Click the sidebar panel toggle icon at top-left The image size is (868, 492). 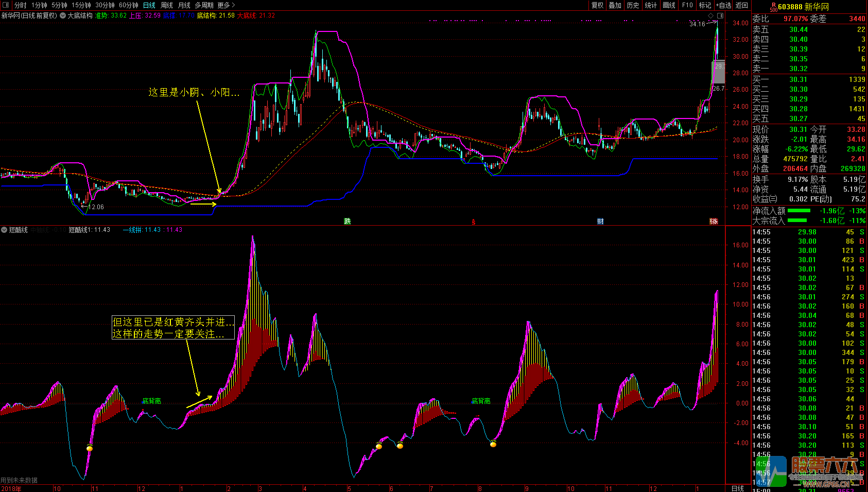[6, 5]
